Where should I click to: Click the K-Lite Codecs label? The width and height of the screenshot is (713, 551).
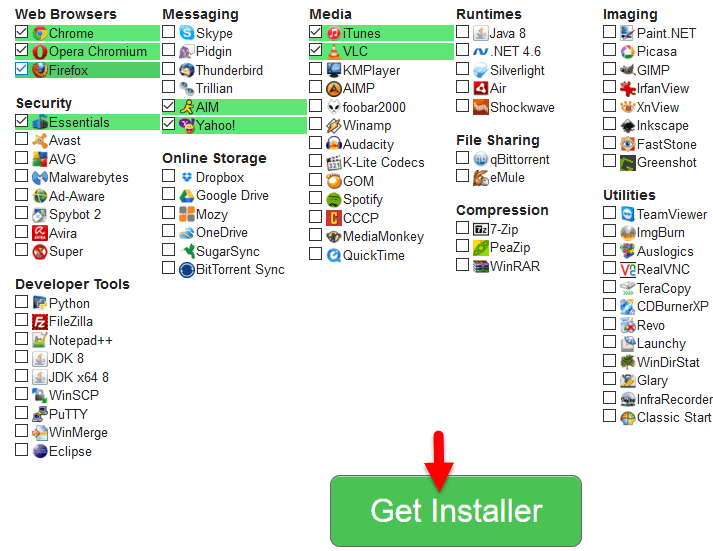click(384, 163)
